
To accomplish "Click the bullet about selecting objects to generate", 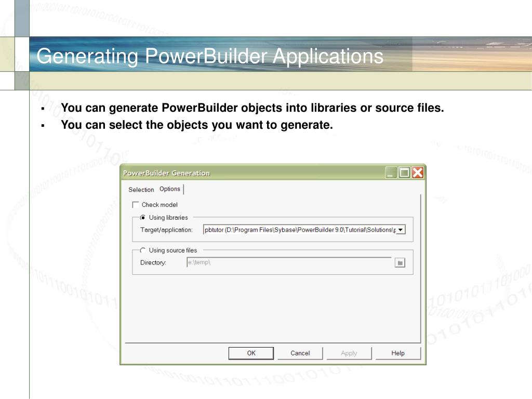I will (197, 125).
